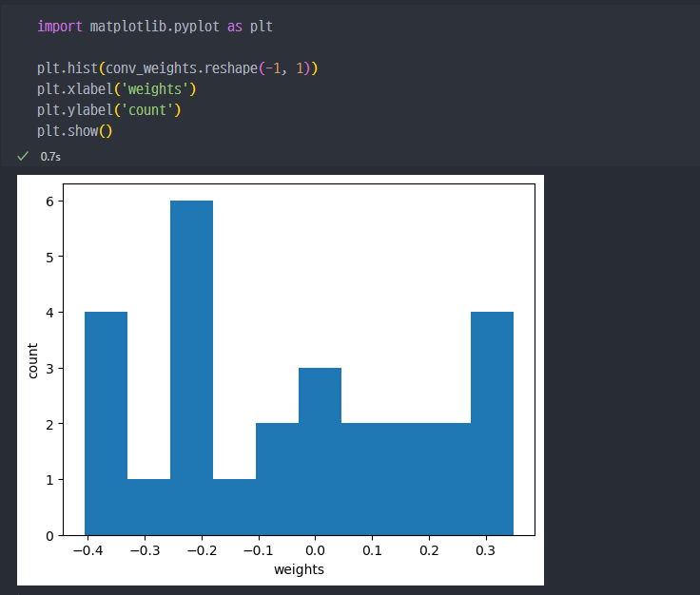Viewport: 700px width, 595px height.
Task: Click the green cell execution success checkmark
Action: click(x=23, y=156)
